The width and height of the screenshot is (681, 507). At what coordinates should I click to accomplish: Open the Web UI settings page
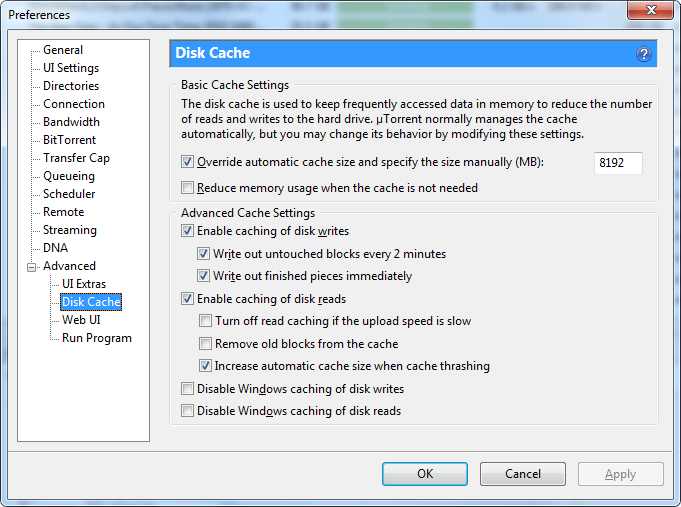[x=81, y=320]
